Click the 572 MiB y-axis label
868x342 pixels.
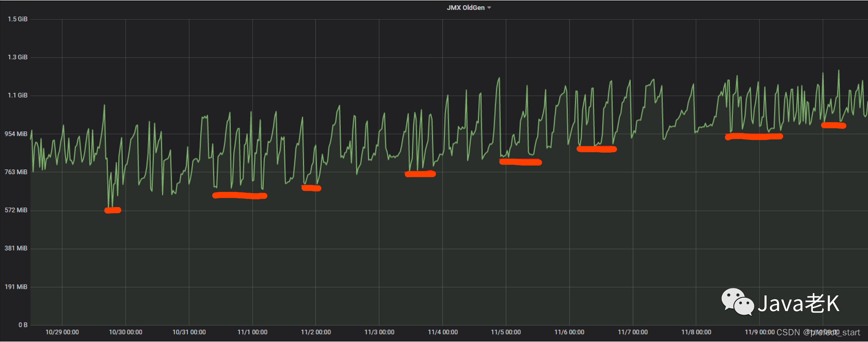pyautogui.click(x=16, y=210)
